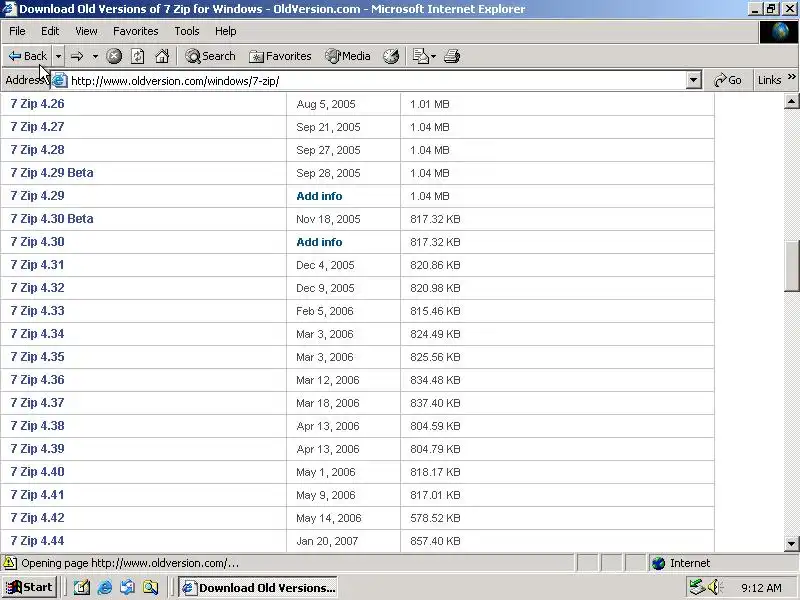Click the date Aug 5, 2005
Viewport: 800px width, 600px height.
tap(326, 104)
